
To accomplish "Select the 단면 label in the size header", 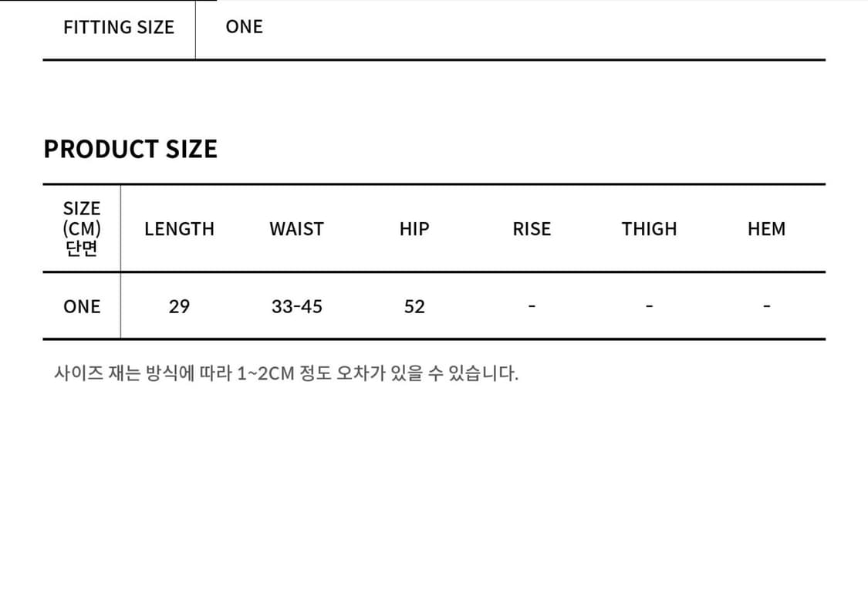I will [82, 249].
